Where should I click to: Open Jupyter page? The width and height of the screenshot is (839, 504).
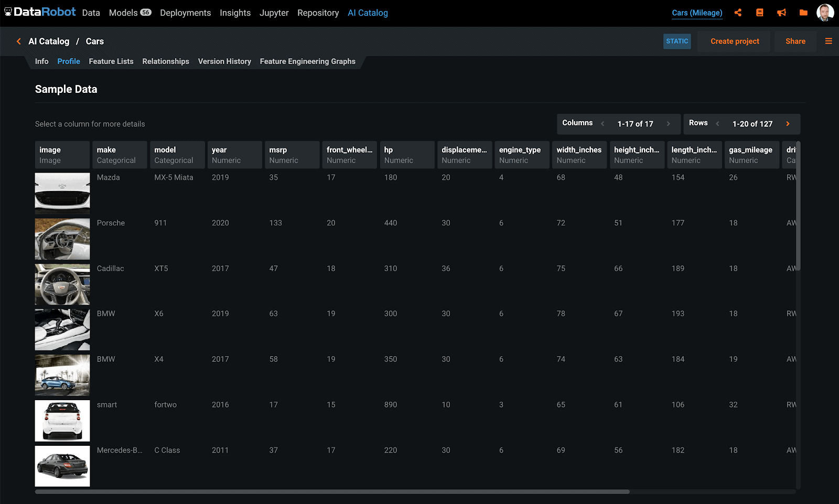(x=274, y=13)
